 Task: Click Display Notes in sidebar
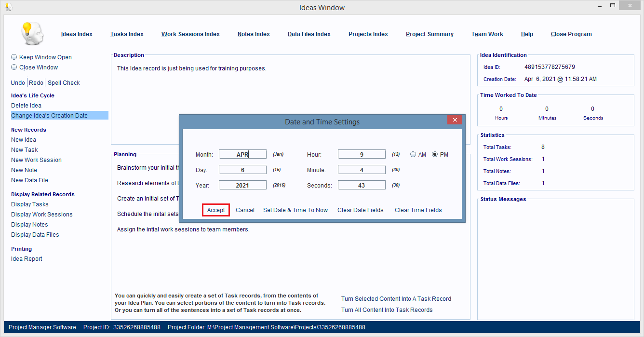[29, 224]
